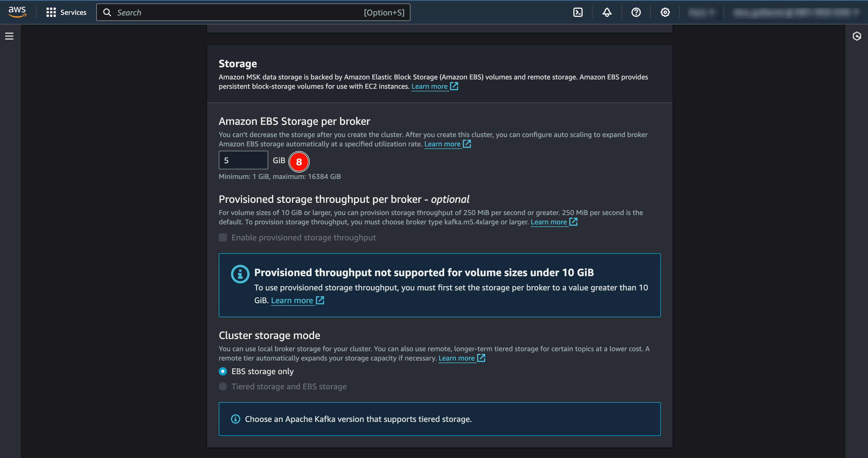The image size is (868, 458).
Task: Open the notifications bell icon
Action: click(607, 12)
